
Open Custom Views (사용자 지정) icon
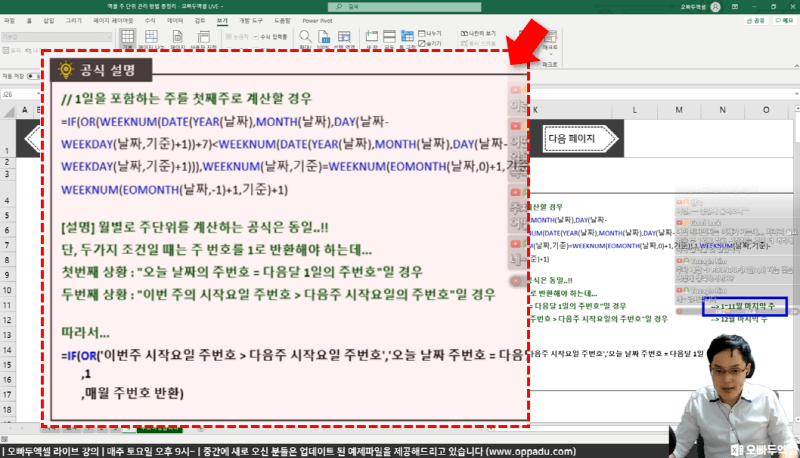coord(204,39)
